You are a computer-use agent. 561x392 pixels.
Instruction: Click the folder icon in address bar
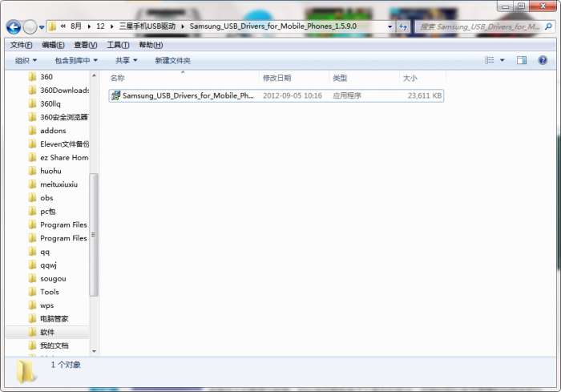click(x=52, y=26)
